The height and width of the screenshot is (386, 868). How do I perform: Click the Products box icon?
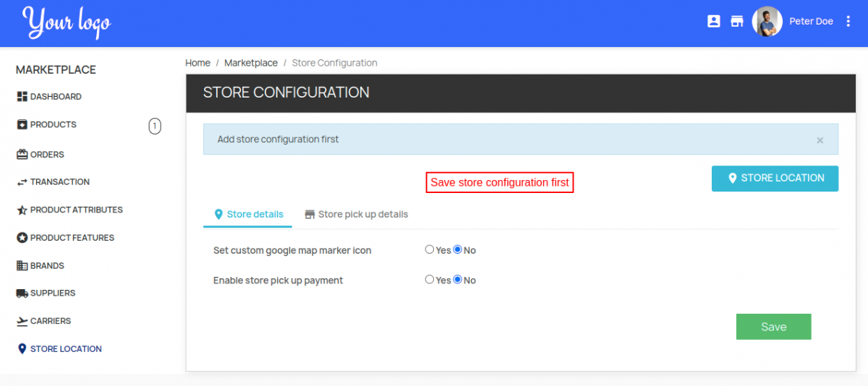coord(22,124)
